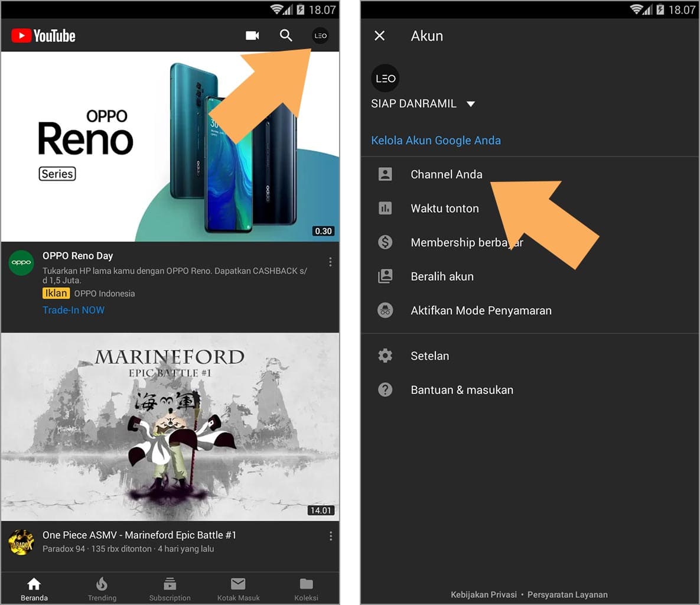Open the Kebijakan Privasi link

tap(483, 594)
